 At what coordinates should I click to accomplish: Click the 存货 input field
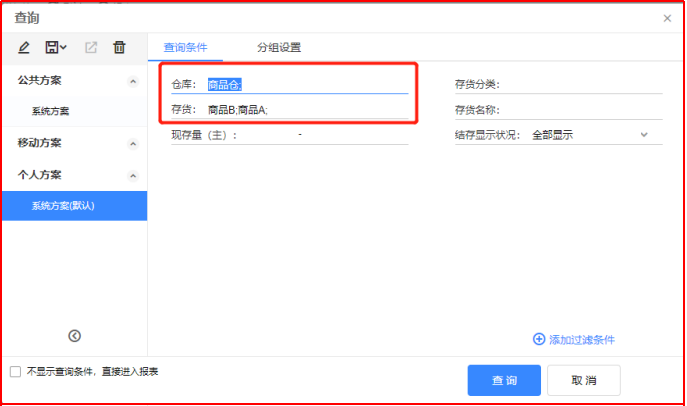pos(308,110)
